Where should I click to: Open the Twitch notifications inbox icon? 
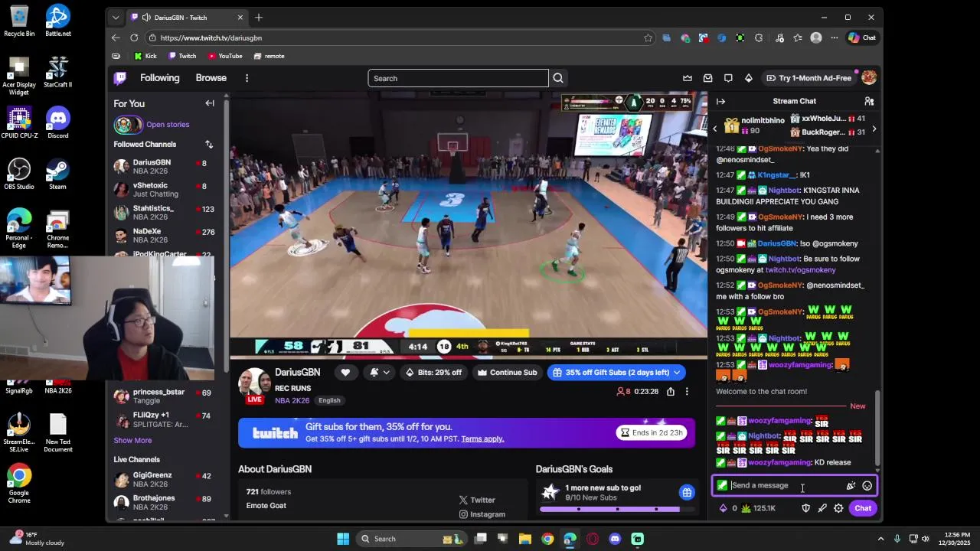[708, 78]
